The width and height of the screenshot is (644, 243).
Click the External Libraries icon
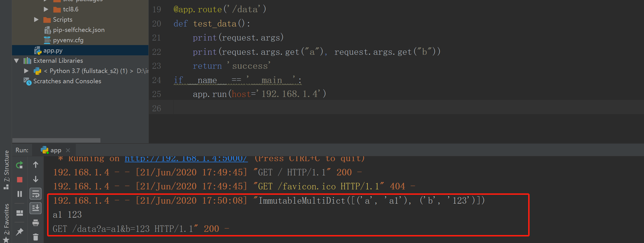coord(27,60)
